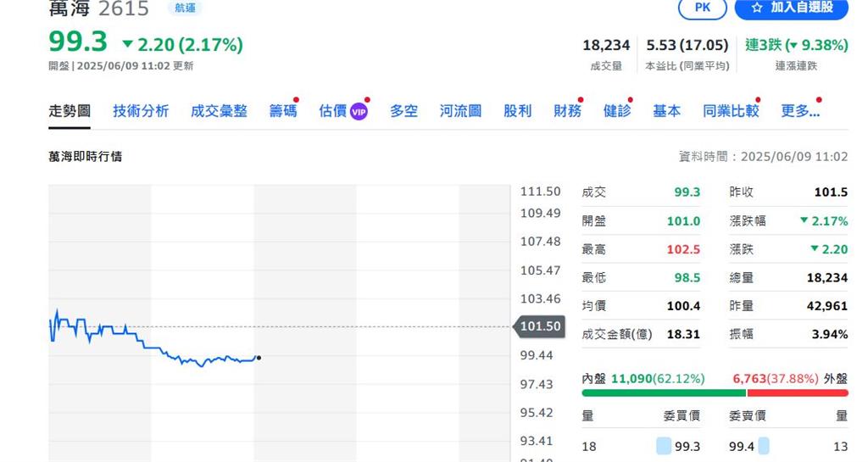The width and height of the screenshot is (868, 462).
Task: Open the 走勢圖 tab
Action: click(70, 111)
